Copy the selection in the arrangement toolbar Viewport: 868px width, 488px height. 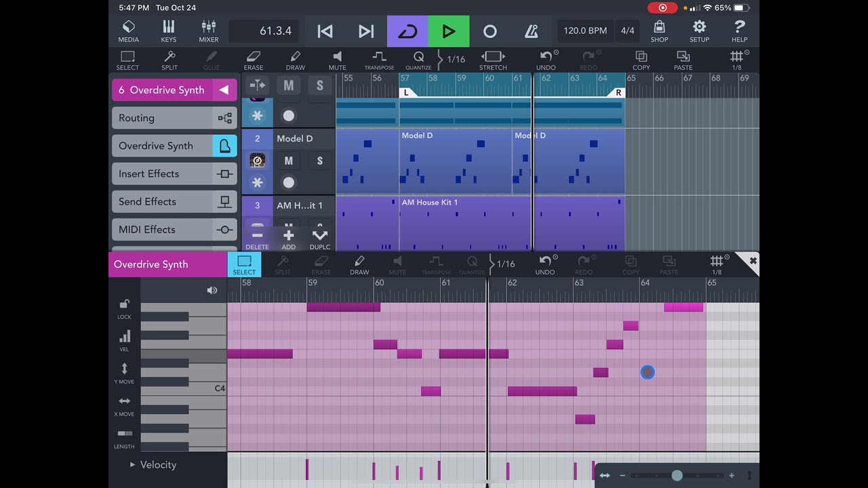(641, 60)
